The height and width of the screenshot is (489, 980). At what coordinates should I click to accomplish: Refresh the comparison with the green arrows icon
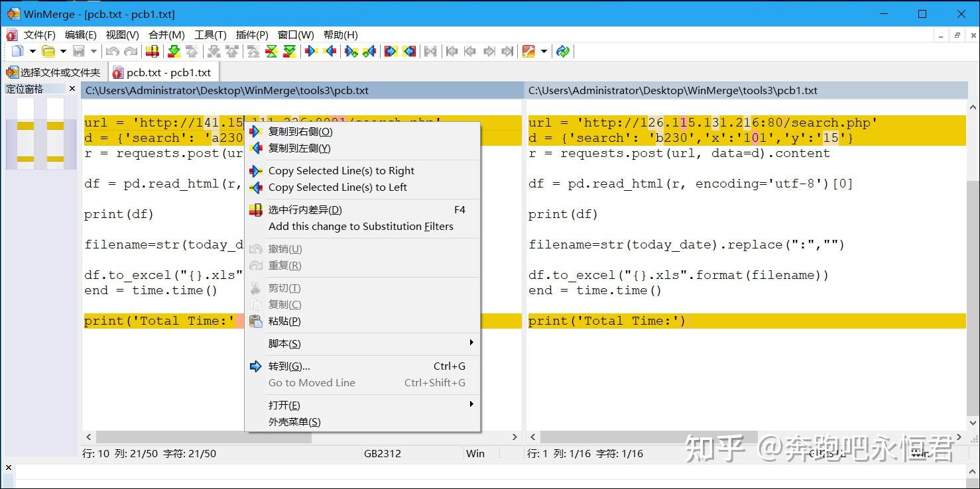click(x=563, y=51)
